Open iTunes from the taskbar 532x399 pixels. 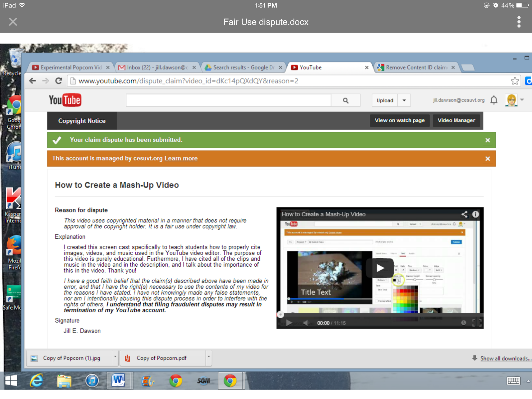tap(92, 381)
